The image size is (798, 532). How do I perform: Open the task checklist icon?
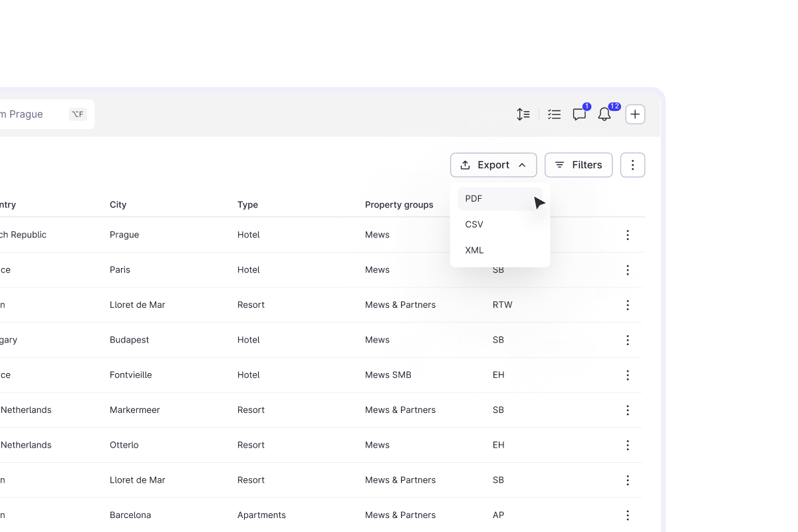(x=554, y=114)
